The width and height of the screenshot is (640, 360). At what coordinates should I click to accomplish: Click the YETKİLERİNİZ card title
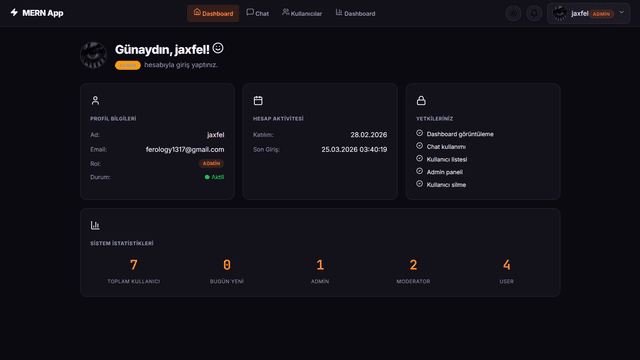tap(434, 118)
